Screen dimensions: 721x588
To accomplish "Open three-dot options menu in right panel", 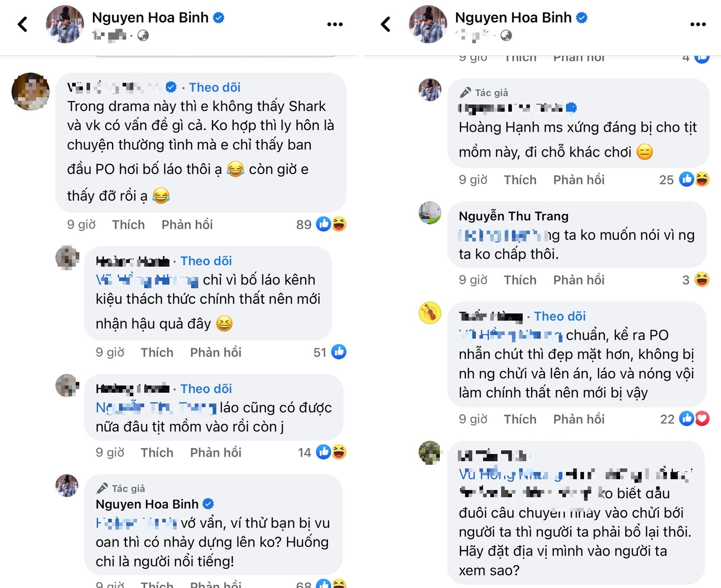I will (x=698, y=24).
